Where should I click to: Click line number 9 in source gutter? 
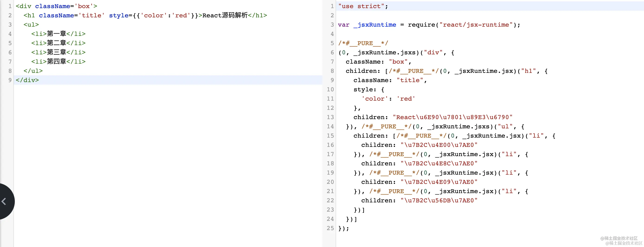tap(10, 80)
